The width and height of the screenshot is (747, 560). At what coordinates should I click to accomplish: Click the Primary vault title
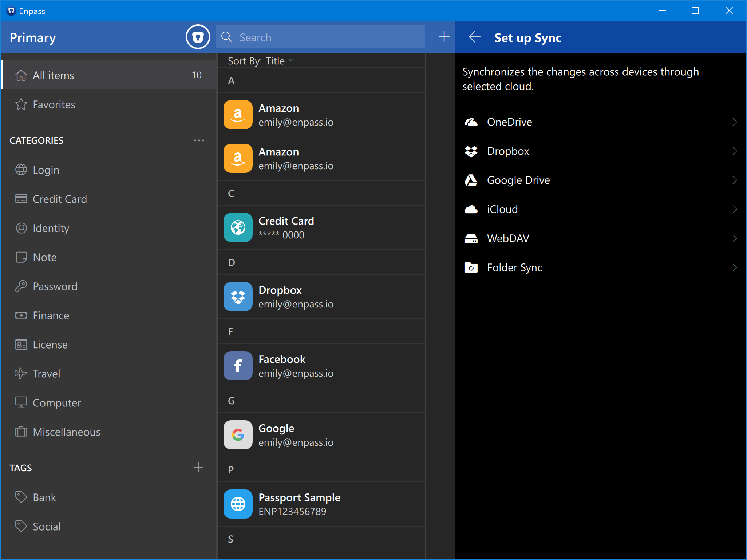click(33, 37)
